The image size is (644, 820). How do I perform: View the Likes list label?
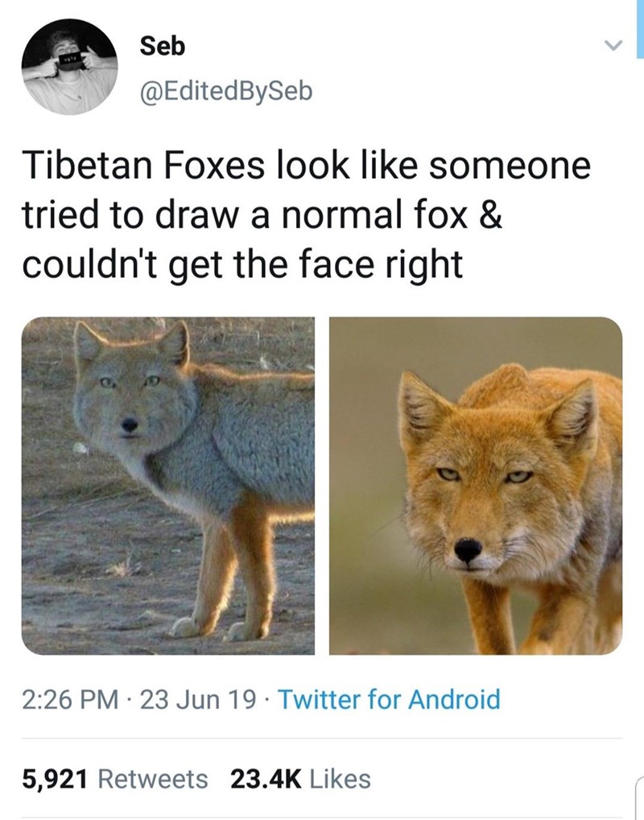pos(341,779)
